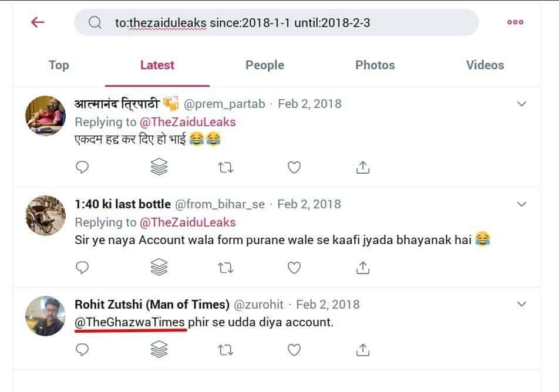The width and height of the screenshot is (559, 392).
Task: Click the search query input field
Action: tap(276, 22)
